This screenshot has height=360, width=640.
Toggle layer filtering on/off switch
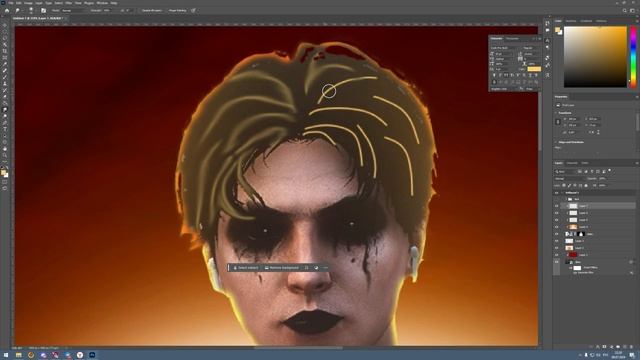pyautogui.click(x=610, y=171)
